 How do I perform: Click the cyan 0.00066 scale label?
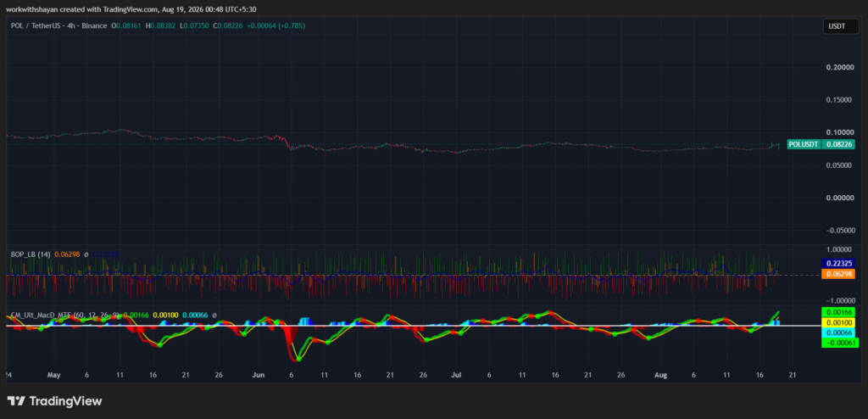point(840,332)
